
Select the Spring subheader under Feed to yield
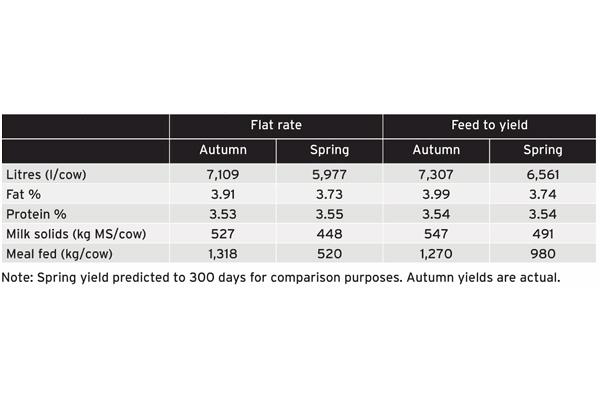coord(543,150)
